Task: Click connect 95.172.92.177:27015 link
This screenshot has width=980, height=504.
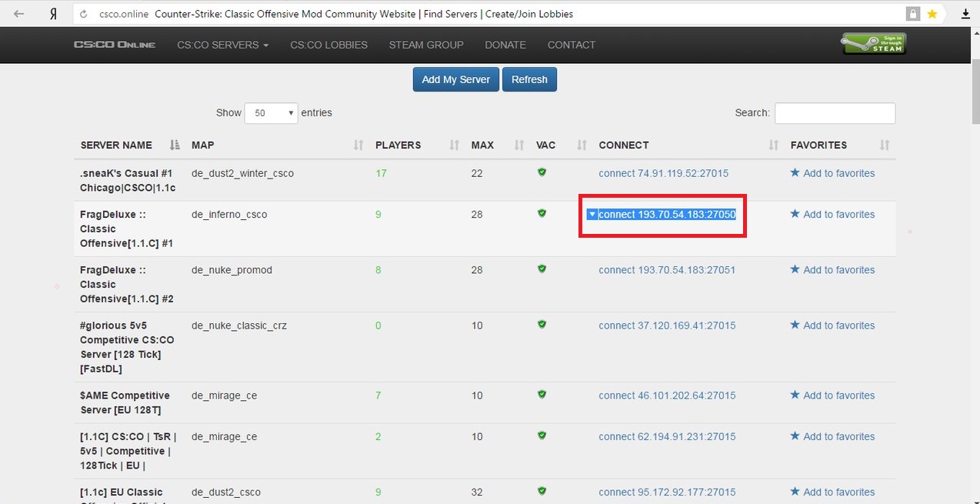Action: click(x=667, y=492)
